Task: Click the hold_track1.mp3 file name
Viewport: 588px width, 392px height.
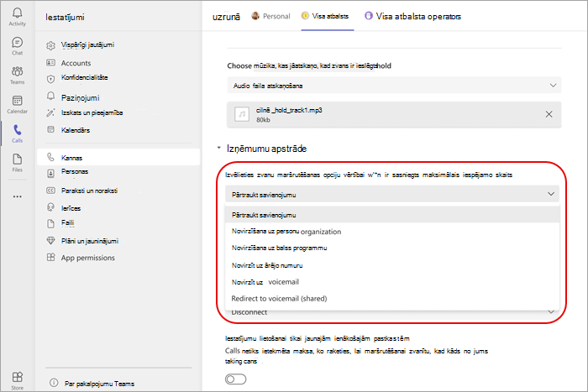Action: tap(289, 110)
